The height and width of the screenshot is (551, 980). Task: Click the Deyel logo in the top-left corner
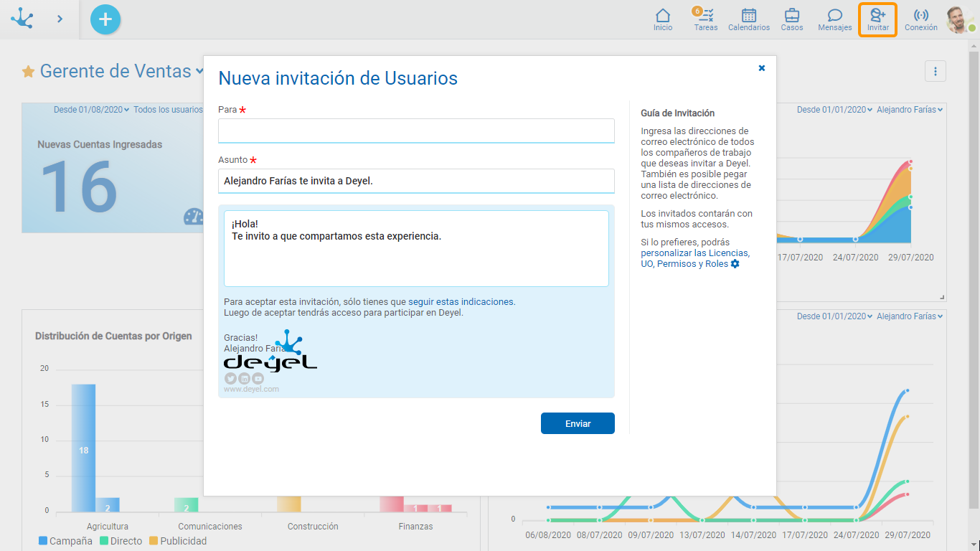[22, 19]
